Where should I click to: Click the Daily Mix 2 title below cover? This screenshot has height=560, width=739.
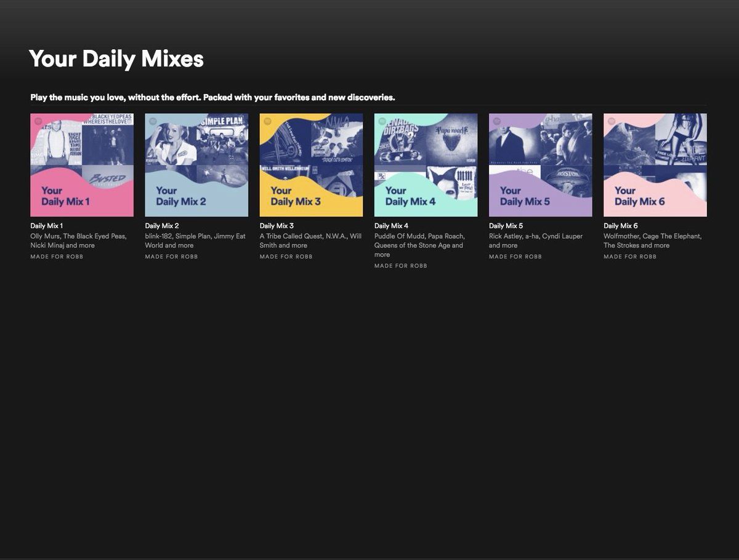tap(162, 226)
